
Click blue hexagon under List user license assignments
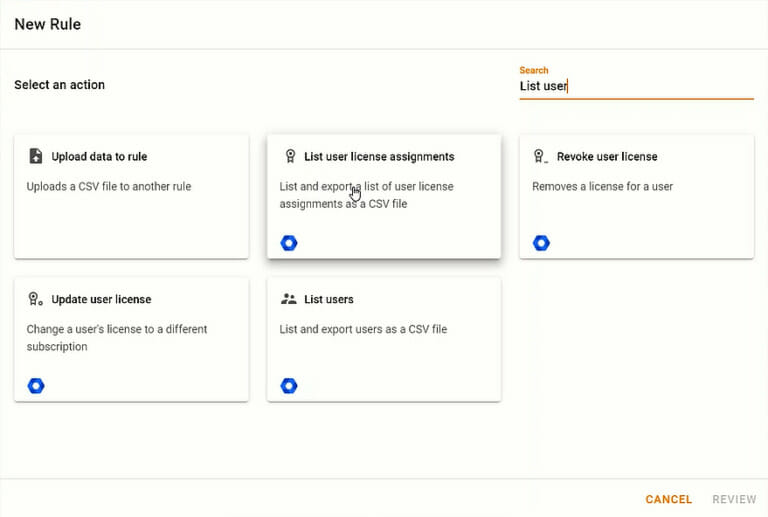point(289,243)
